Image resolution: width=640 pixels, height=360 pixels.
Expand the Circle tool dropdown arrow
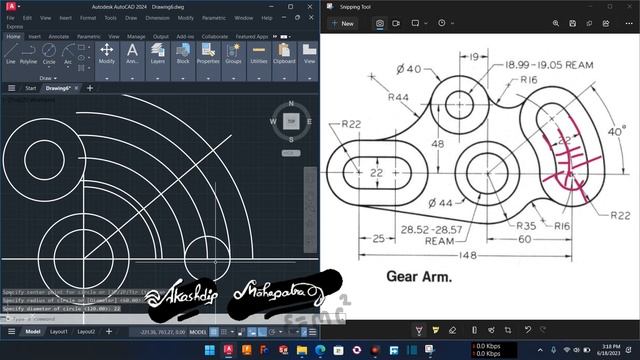point(49,67)
